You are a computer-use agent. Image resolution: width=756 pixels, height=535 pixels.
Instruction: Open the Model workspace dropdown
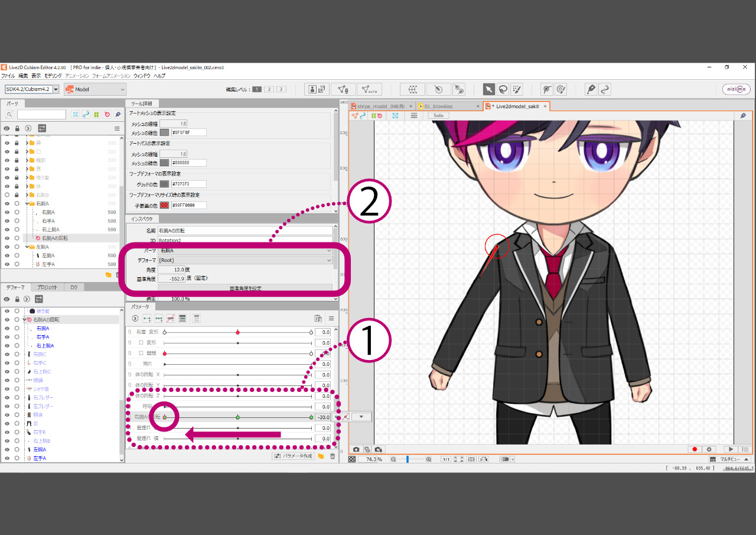[95, 89]
